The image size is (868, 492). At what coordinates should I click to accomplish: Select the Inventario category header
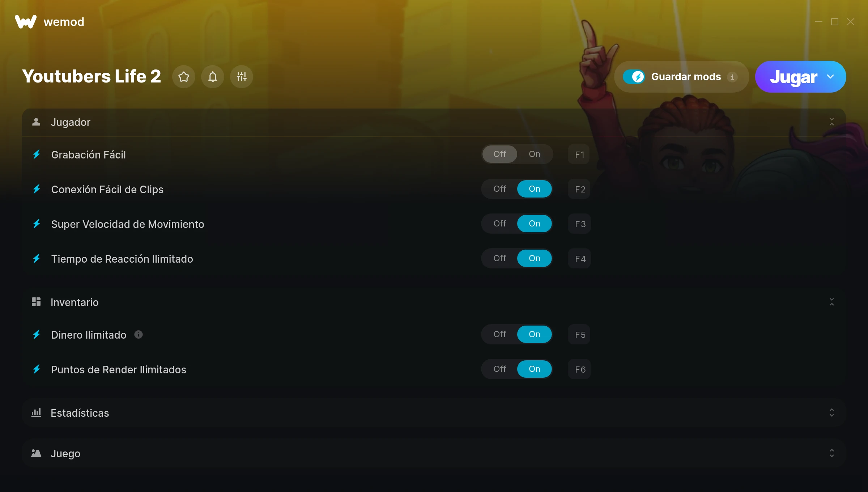click(x=434, y=302)
